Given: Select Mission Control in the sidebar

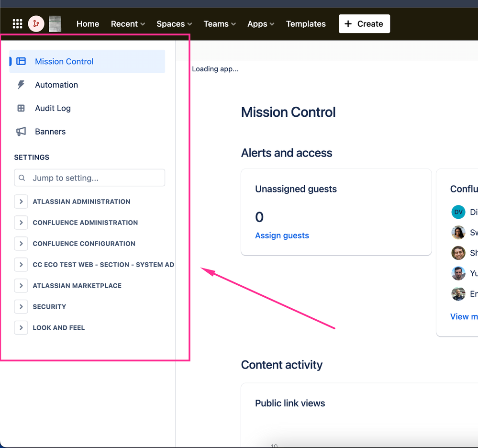Looking at the screenshot, I should point(87,61).
